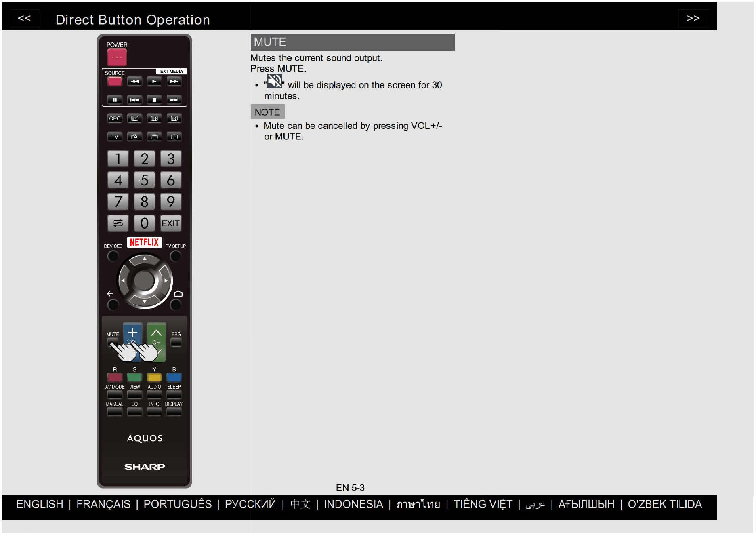Viewport: 756px width, 535px height.
Task: Click the green G color button on the remote
Action: [x=134, y=377]
